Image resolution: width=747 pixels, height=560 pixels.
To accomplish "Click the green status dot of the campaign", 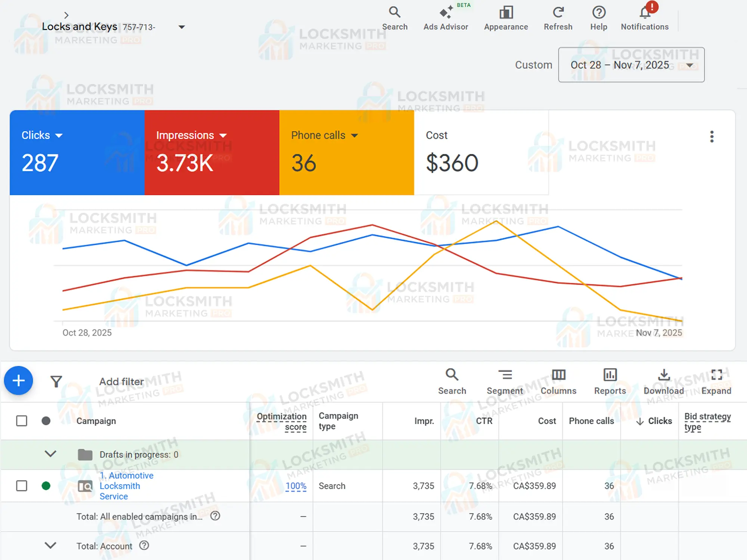I will coord(46,486).
